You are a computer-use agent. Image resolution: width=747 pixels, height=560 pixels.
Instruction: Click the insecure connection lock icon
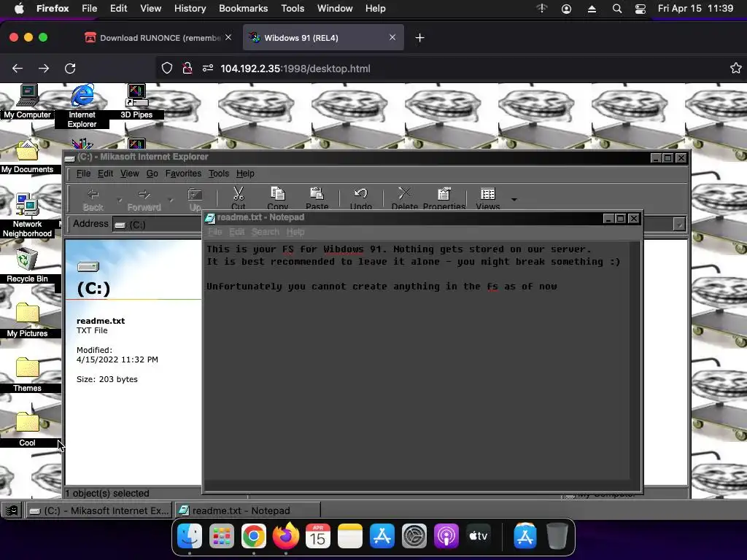point(187,69)
